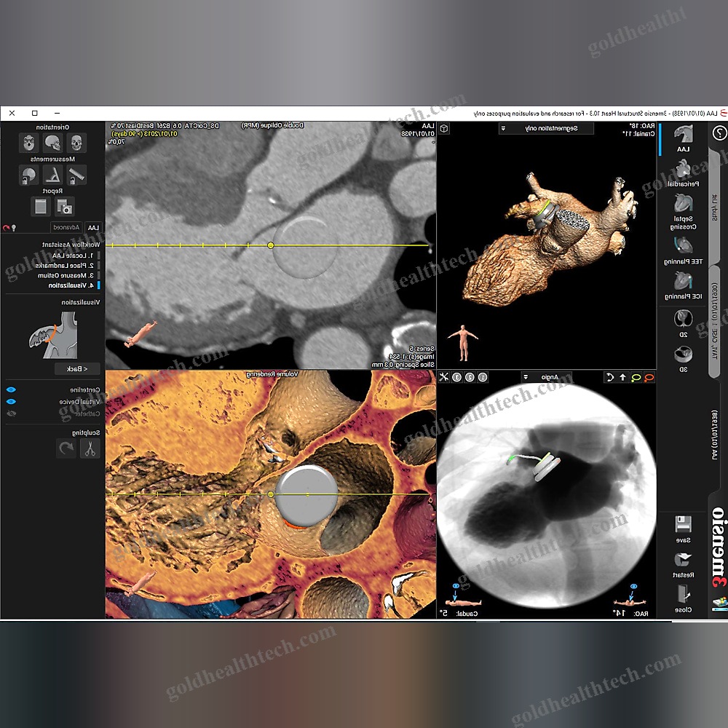Click the 'Volume Rendering' label
The image size is (728, 728).
(x=272, y=373)
